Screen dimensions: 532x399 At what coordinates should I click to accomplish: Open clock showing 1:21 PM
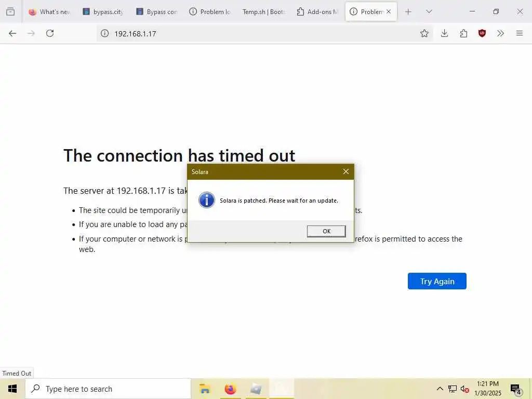coord(487,389)
